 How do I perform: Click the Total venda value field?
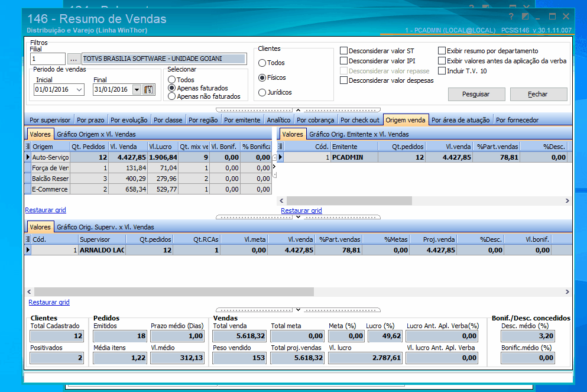(x=239, y=336)
